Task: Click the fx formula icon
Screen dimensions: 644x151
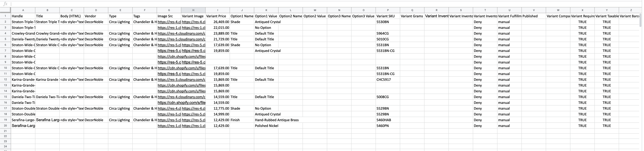Action: pos(5,4)
